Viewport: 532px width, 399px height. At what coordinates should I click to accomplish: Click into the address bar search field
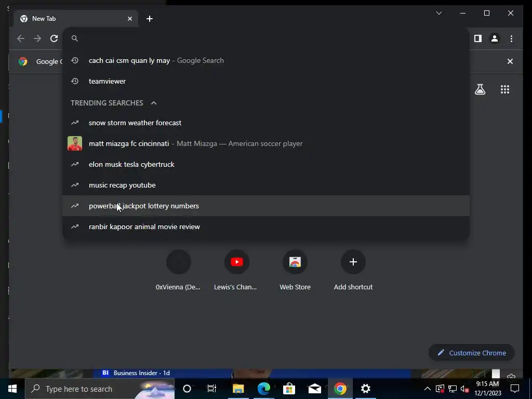(x=266, y=38)
